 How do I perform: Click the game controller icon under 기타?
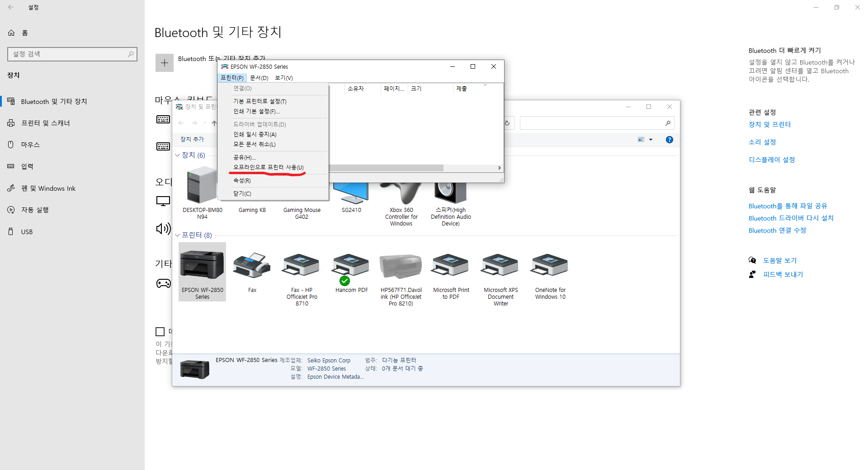tap(164, 283)
